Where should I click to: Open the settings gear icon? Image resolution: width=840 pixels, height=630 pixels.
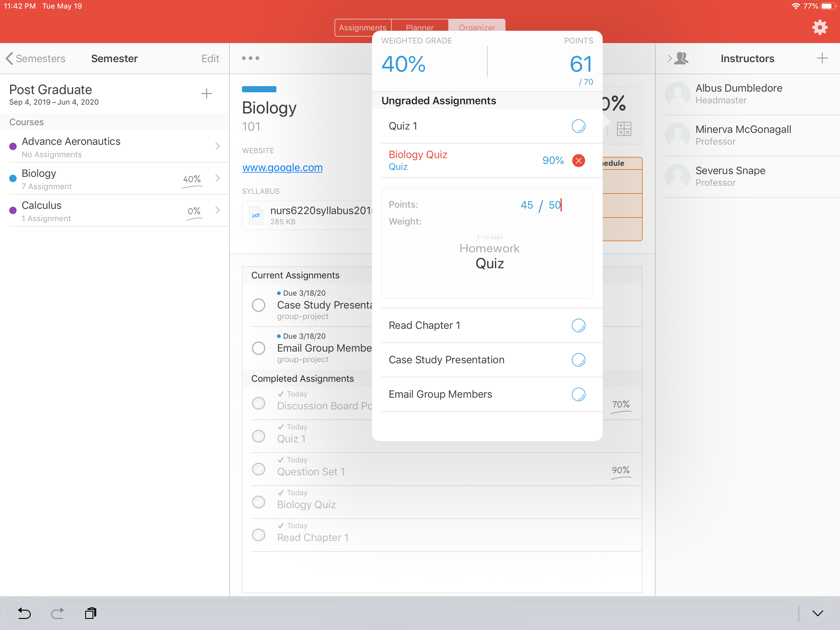[819, 27]
